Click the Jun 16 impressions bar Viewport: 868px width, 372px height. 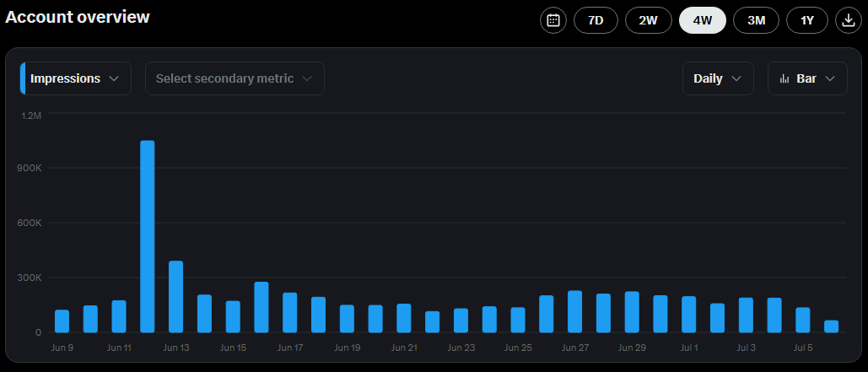(261, 307)
